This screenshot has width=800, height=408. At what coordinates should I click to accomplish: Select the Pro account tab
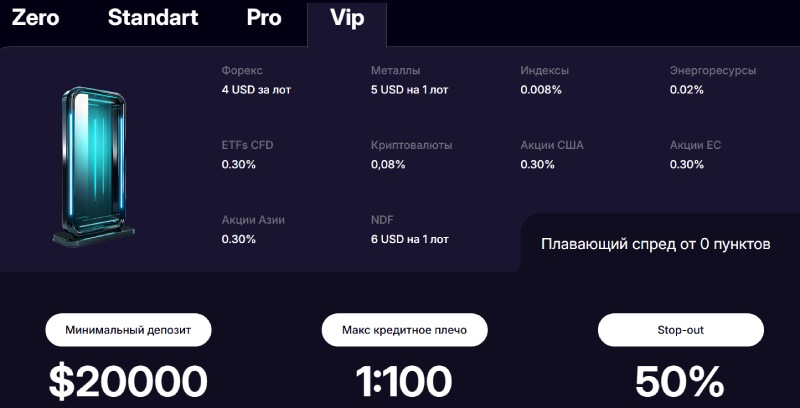click(264, 18)
